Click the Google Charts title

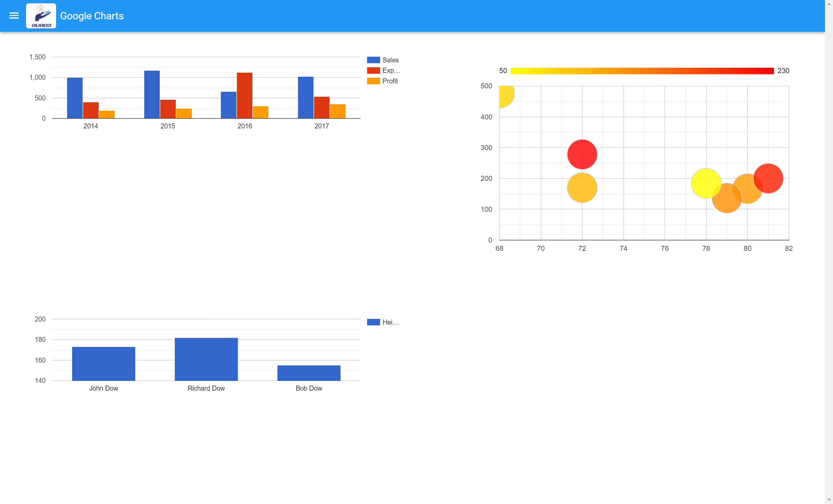click(91, 16)
